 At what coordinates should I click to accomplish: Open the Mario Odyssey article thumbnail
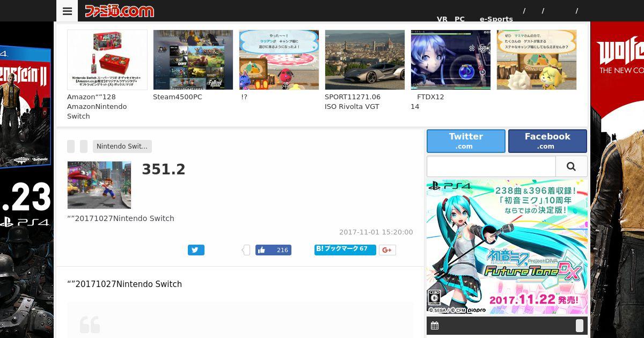point(99,185)
